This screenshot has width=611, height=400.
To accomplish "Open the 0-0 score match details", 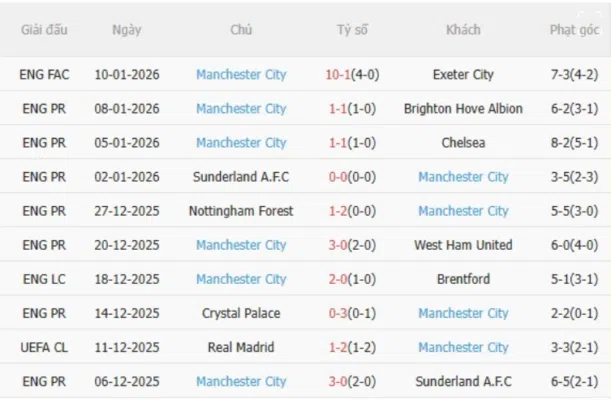I will pyautogui.click(x=338, y=177).
